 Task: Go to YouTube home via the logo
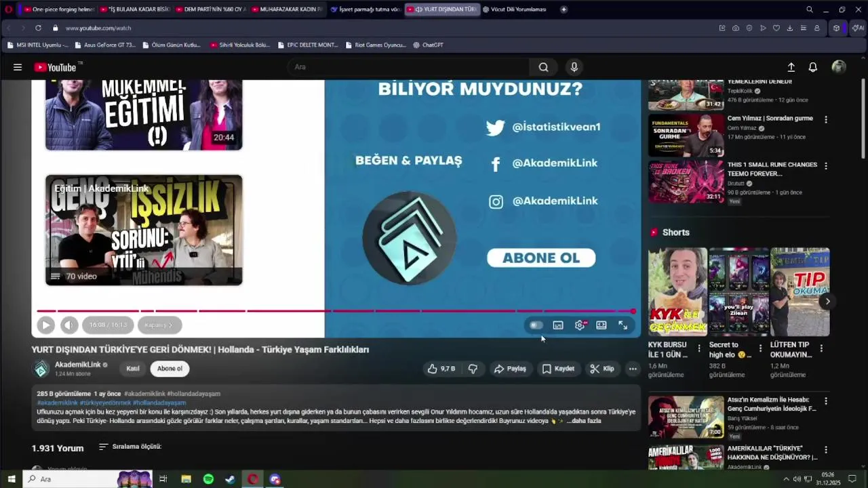pos(56,67)
